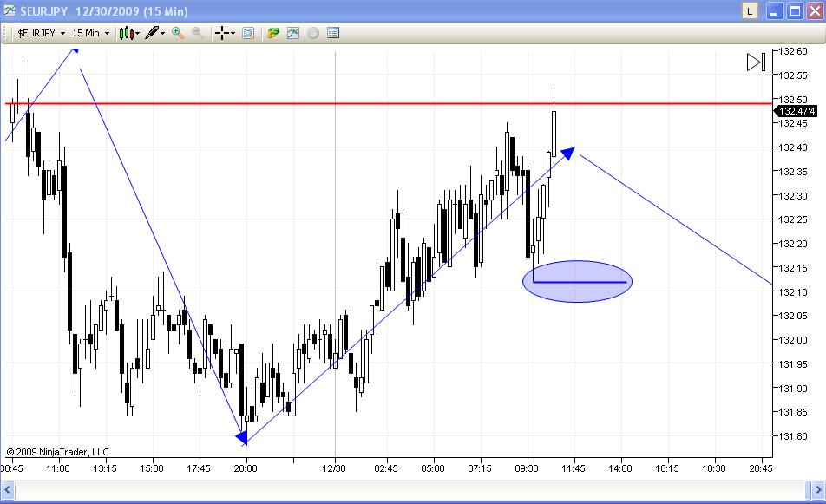The height and width of the screenshot is (504, 826).
Task: Expand the drawing tools dropdown arrow
Action: click(163, 33)
